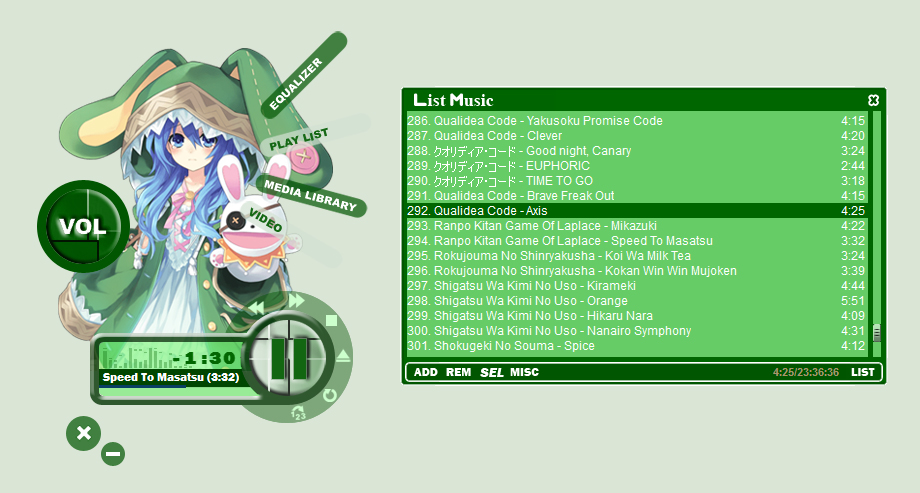Toggle shuffle using the 123 icon
The width and height of the screenshot is (920, 493).
tap(299, 413)
